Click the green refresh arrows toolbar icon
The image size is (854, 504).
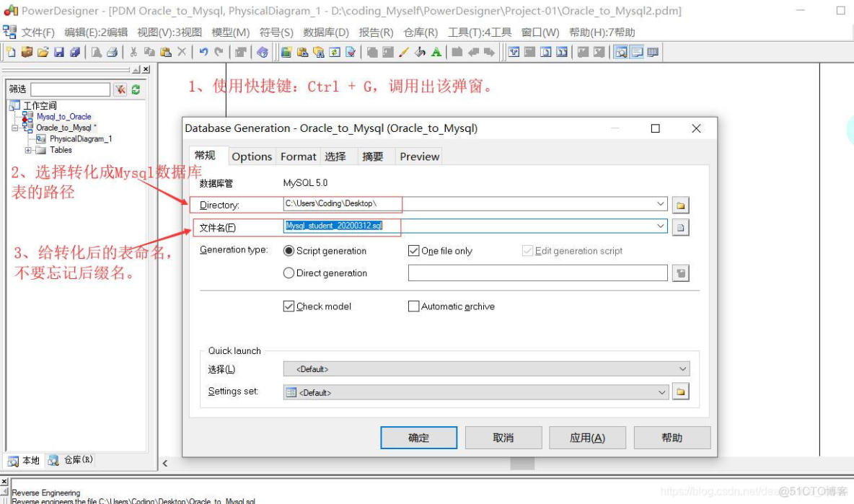pos(335,52)
